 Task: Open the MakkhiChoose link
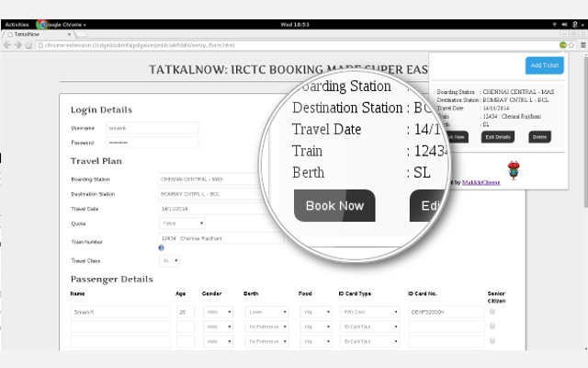pos(481,182)
